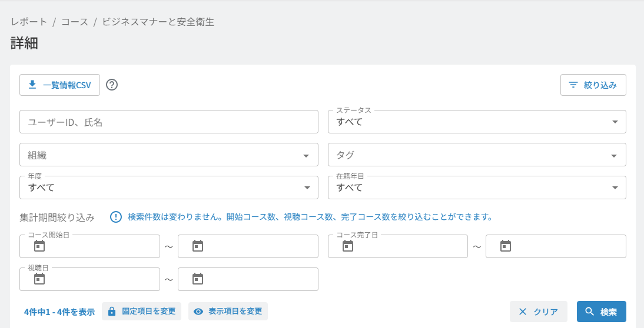Go to レポート breadcrumb link

pos(29,22)
